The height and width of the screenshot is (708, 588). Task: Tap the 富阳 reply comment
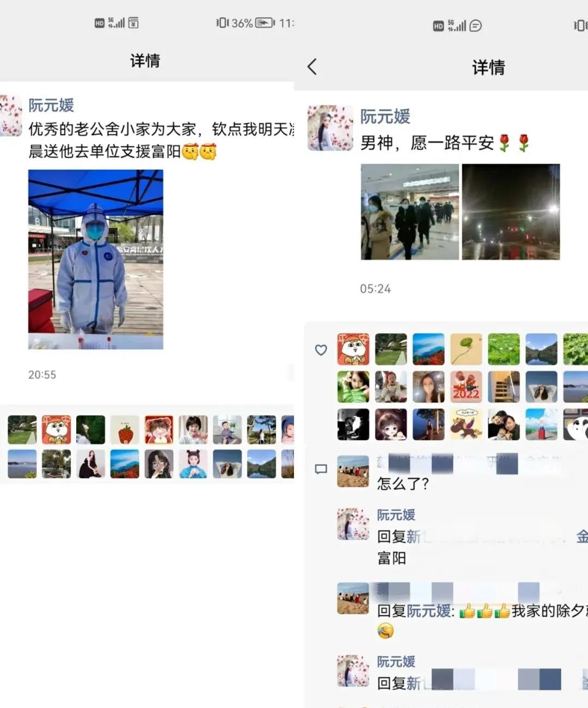[x=391, y=558]
